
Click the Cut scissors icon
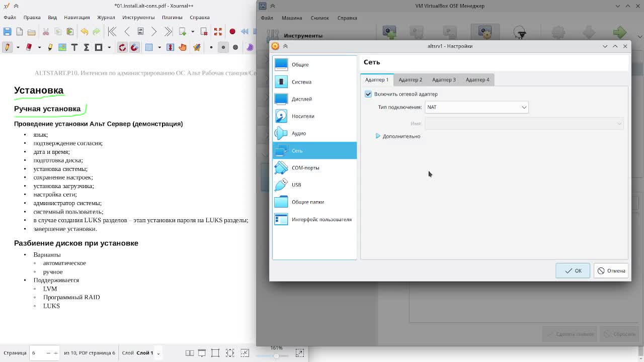(x=46, y=32)
